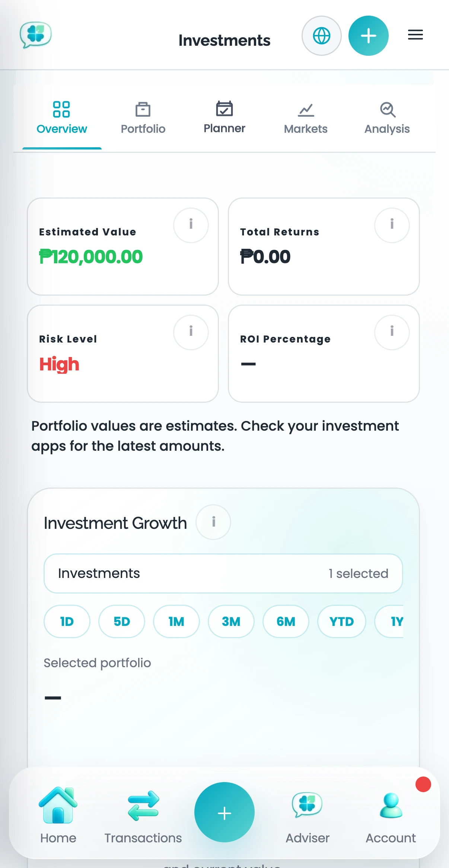Switch to the Markets tab
This screenshot has width=449, height=868.
coord(306,118)
